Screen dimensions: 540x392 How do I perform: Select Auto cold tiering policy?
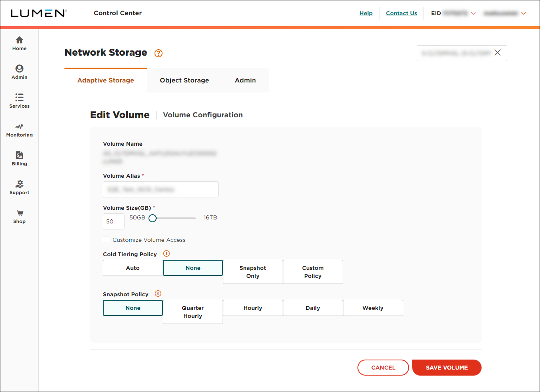point(133,268)
